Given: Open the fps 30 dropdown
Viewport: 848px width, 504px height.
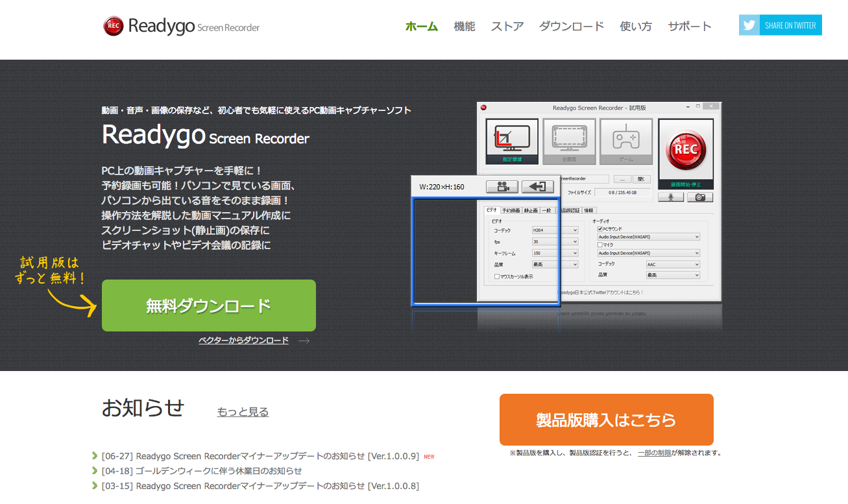Looking at the screenshot, I should [555, 242].
